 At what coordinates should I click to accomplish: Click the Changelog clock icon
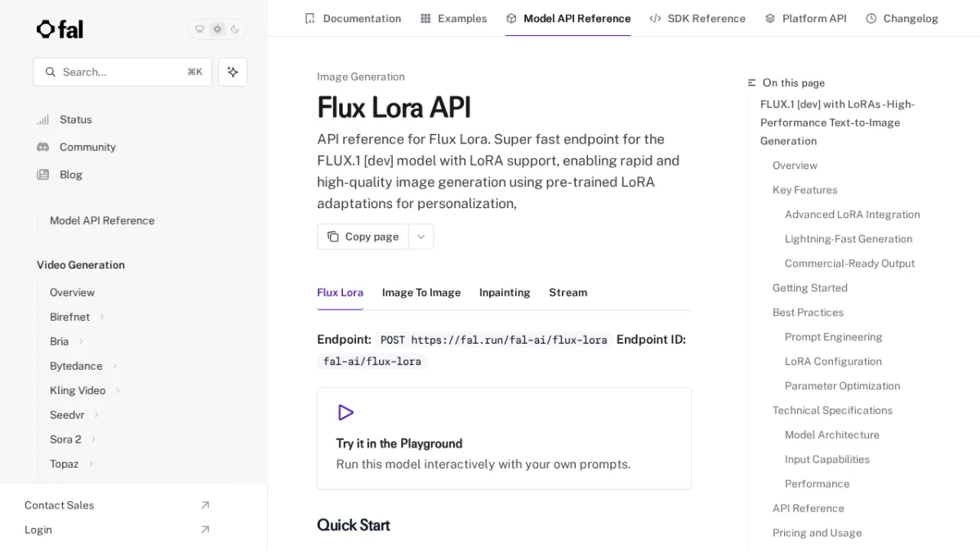(x=871, y=18)
